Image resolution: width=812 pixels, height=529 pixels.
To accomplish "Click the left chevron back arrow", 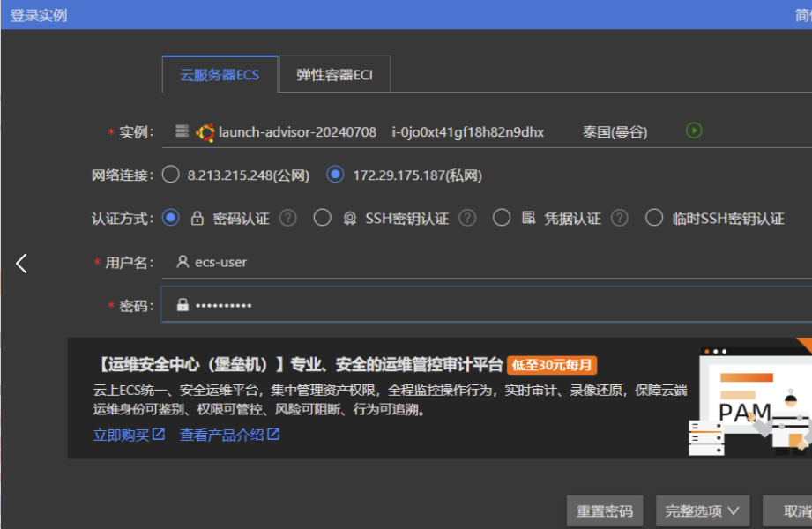I will (22, 263).
